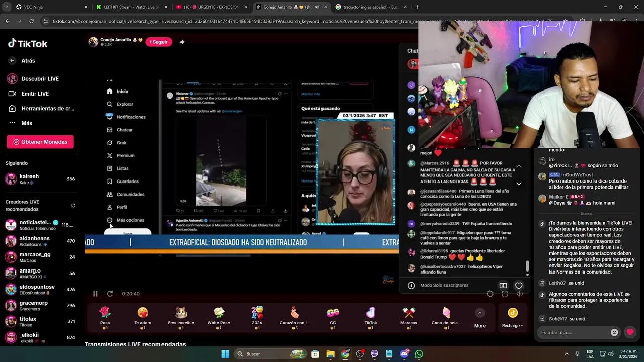This screenshot has height=362, width=644.
Task: Open eldospuntosv recommended live
Action: point(40,289)
